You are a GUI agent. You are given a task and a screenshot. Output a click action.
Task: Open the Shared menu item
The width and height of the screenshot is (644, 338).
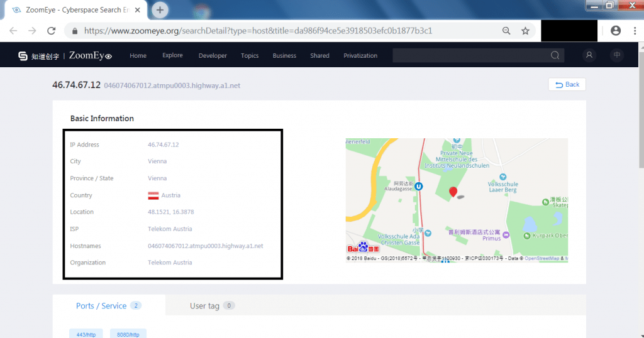click(x=319, y=55)
